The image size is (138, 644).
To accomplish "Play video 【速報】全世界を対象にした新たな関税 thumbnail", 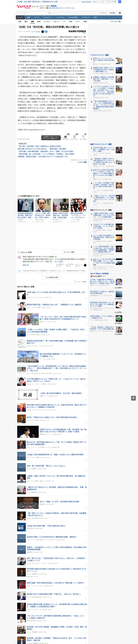I will tap(119, 216).
